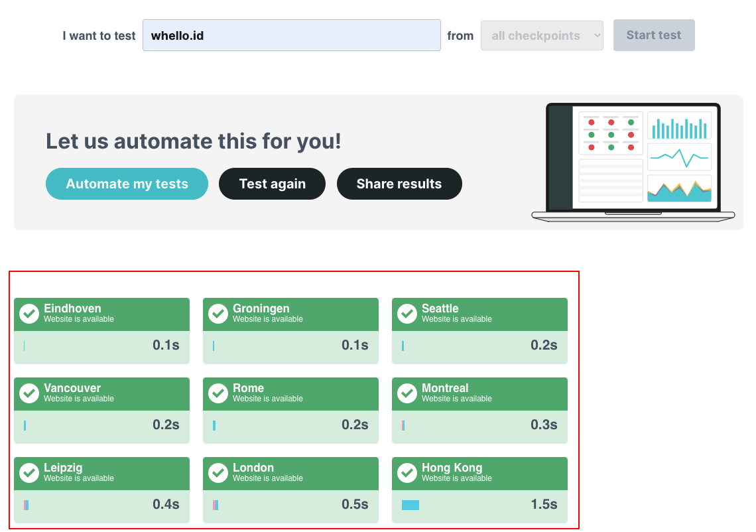This screenshot has width=756, height=532.
Task: Click Automate my tests button
Action: tap(127, 184)
